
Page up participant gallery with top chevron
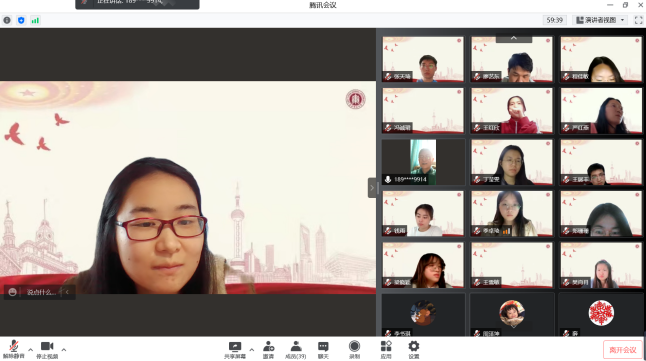pyautogui.click(x=514, y=38)
